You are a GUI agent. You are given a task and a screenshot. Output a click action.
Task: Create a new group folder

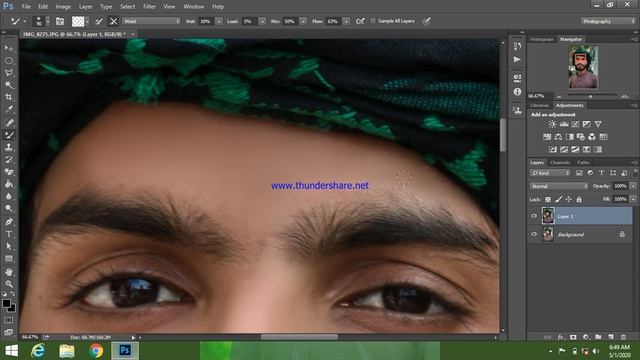click(598, 337)
